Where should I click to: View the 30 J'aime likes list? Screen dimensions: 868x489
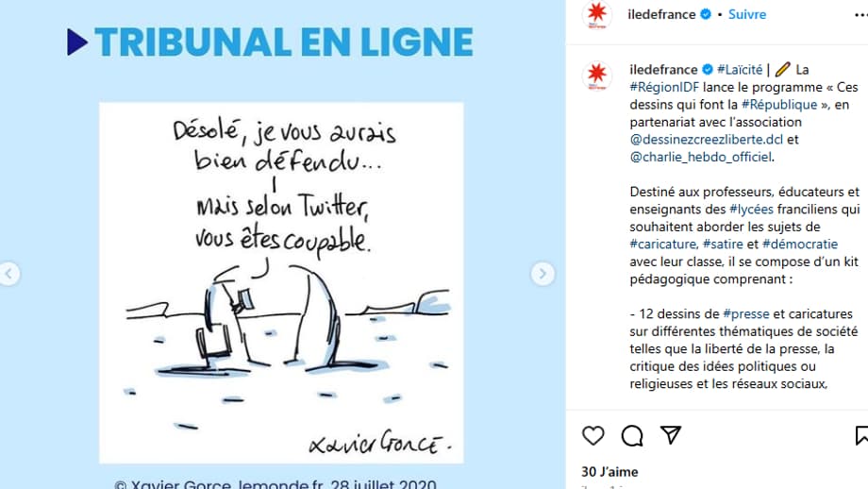coord(609,472)
